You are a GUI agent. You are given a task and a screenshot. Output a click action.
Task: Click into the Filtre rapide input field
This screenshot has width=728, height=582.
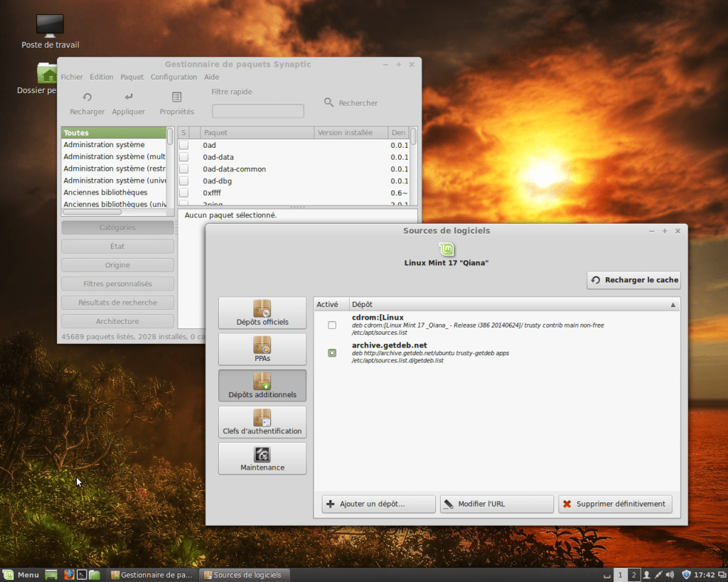click(258, 111)
